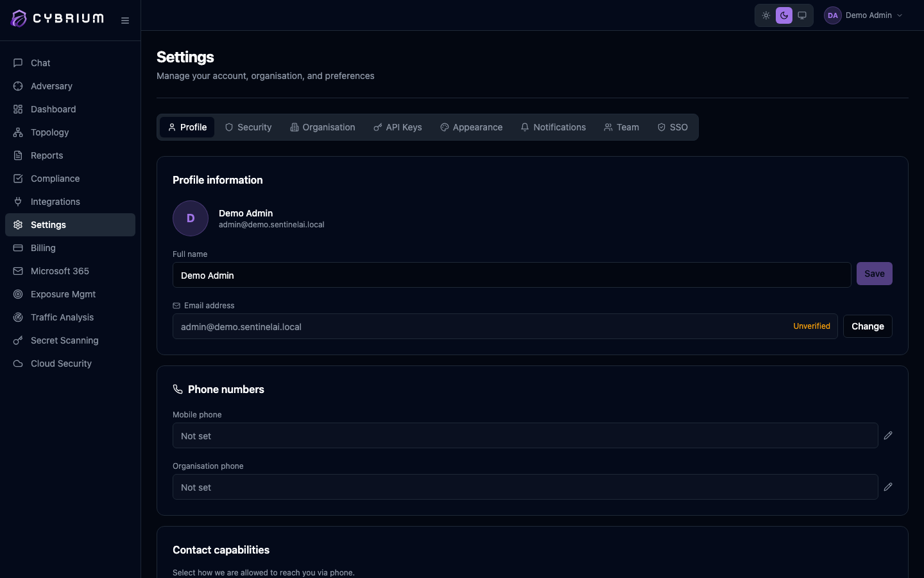Click Save button for full name
The height and width of the screenshot is (578, 924).
click(875, 274)
